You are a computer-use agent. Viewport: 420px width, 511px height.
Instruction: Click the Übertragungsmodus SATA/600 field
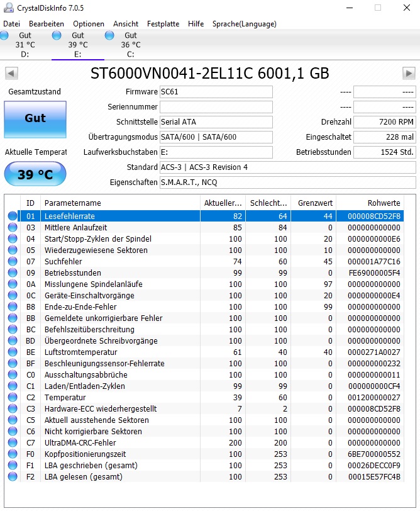pos(216,137)
